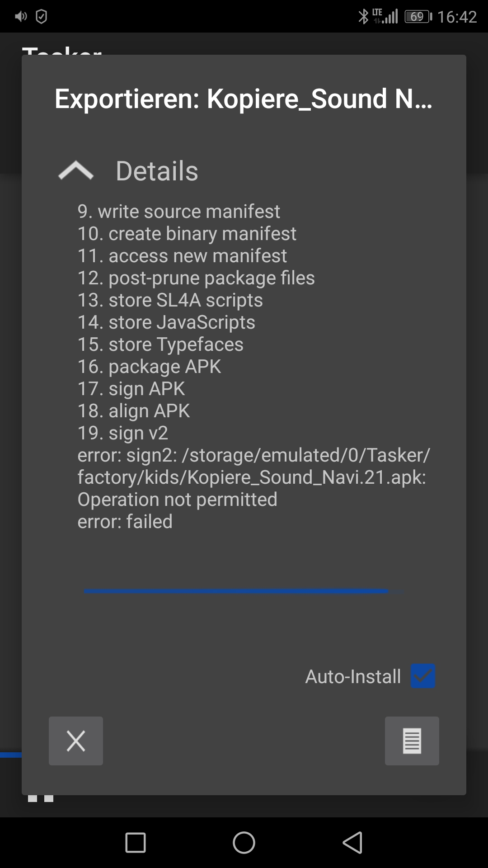Tap the Bluetooth status icon

(x=363, y=17)
